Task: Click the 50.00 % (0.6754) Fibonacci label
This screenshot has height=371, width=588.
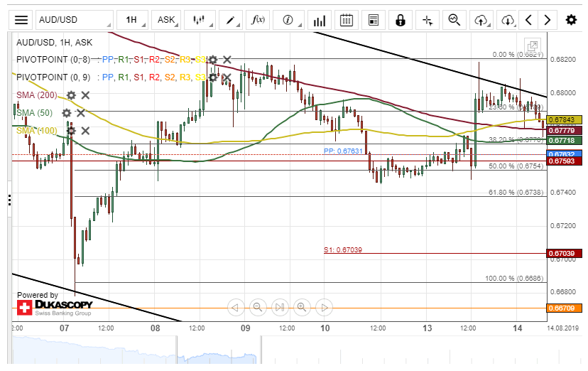Action: (516, 166)
